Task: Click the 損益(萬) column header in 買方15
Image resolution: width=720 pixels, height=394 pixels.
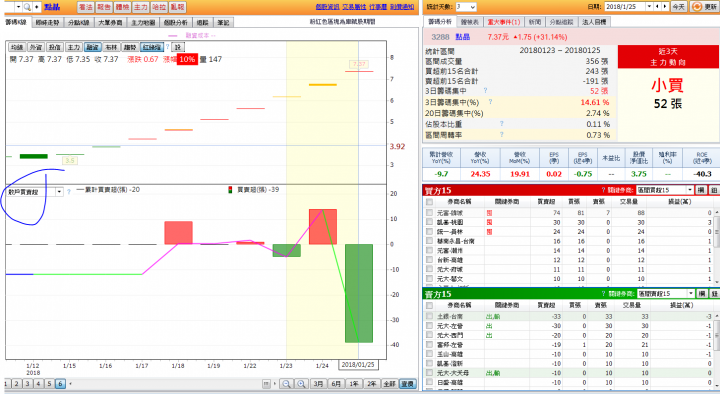Action: pos(680,202)
